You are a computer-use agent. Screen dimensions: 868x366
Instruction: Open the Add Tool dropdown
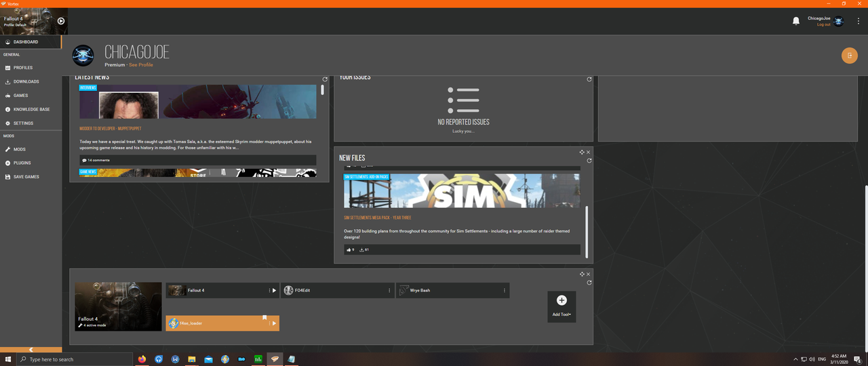tap(561, 306)
